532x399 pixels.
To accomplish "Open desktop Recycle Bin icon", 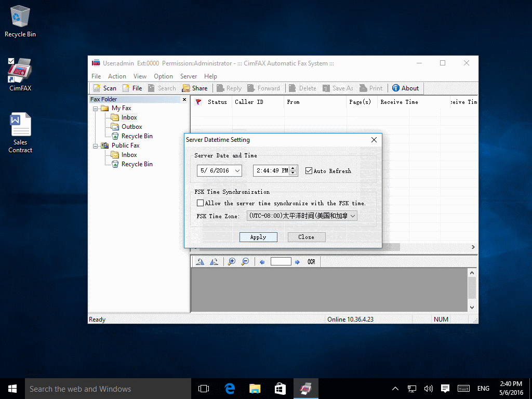I will 20,21.
